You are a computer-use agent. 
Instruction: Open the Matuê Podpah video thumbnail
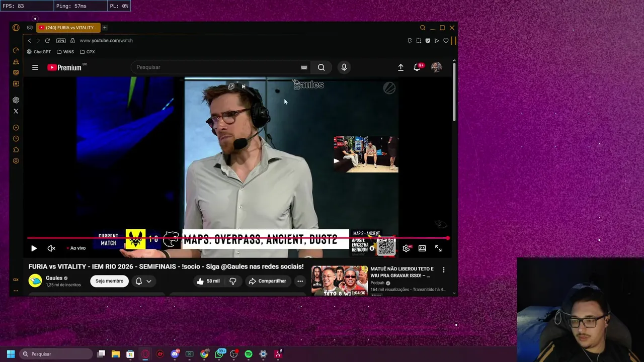(x=340, y=281)
